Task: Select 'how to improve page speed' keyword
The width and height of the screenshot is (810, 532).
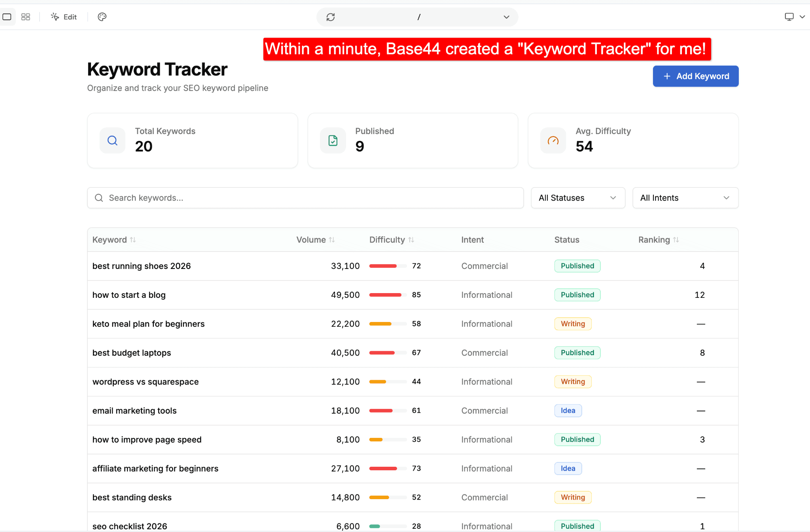Action: [147, 440]
